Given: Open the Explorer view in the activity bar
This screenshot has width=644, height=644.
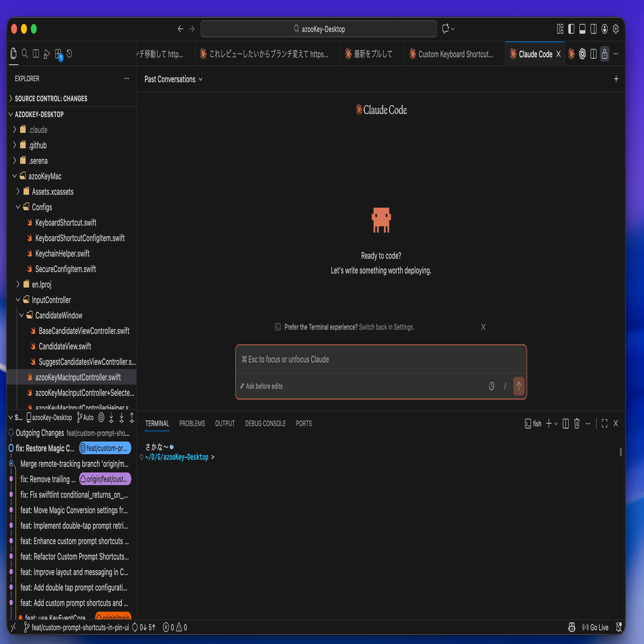Looking at the screenshot, I should (x=14, y=53).
